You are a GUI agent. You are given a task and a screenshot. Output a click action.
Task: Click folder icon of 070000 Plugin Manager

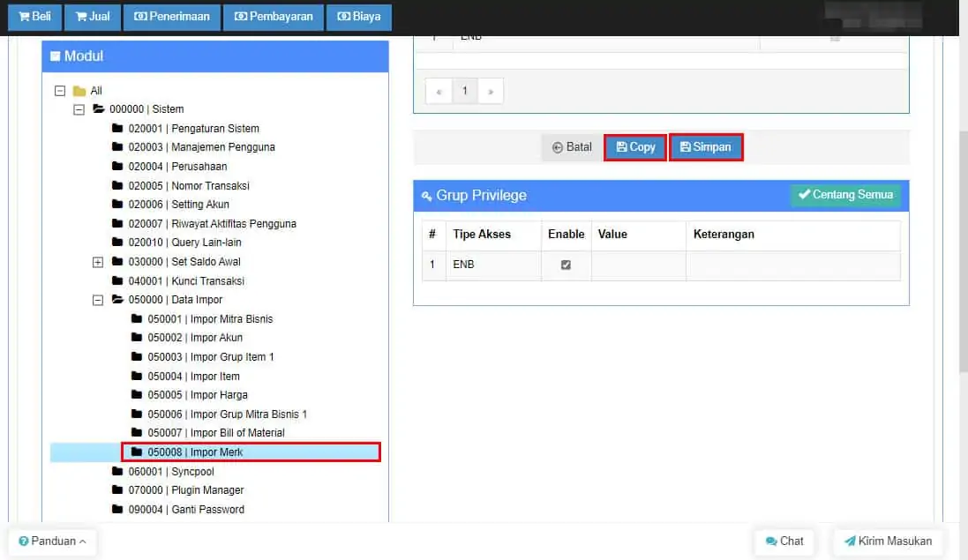coord(117,489)
